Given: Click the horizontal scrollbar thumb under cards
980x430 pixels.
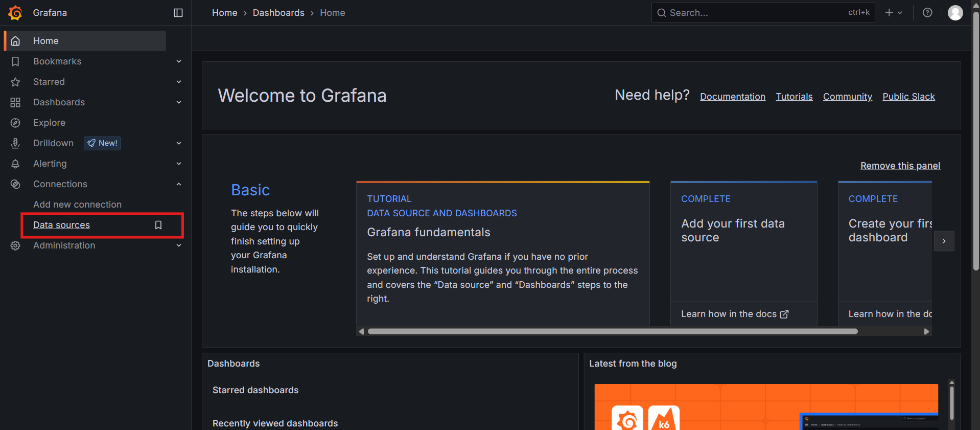Looking at the screenshot, I should coord(613,331).
